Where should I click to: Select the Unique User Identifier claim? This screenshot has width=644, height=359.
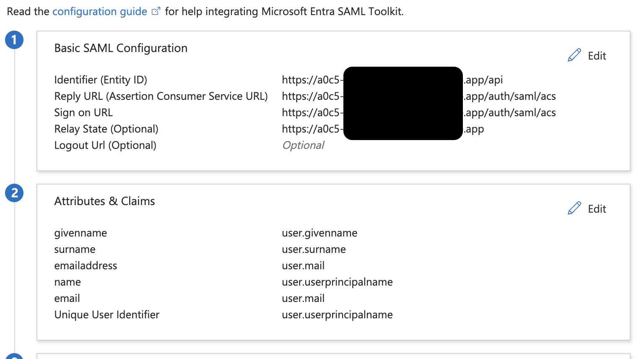106,315
